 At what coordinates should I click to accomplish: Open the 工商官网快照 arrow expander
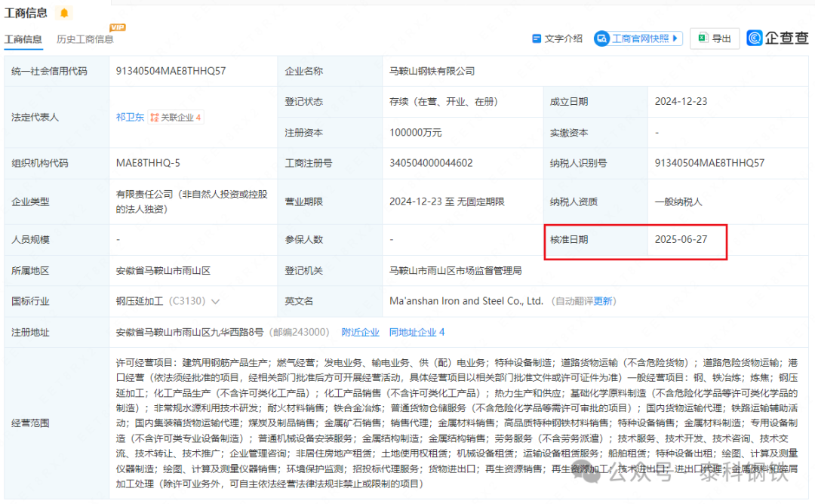click(x=675, y=38)
